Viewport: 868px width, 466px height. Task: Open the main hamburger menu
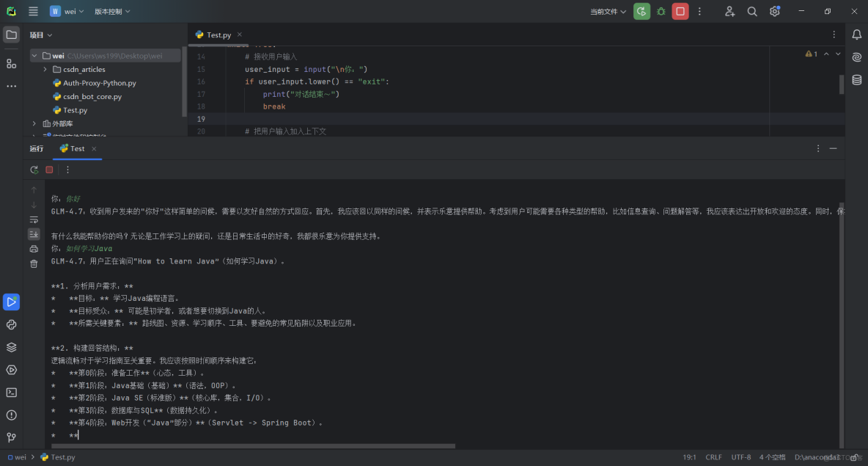[32, 11]
